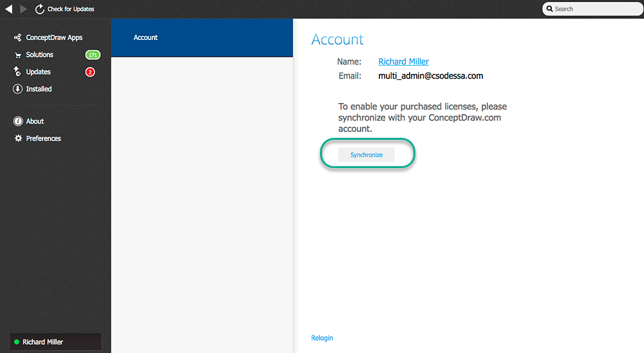The height and width of the screenshot is (353, 644).
Task: Click the About info icon
Action: [18, 121]
